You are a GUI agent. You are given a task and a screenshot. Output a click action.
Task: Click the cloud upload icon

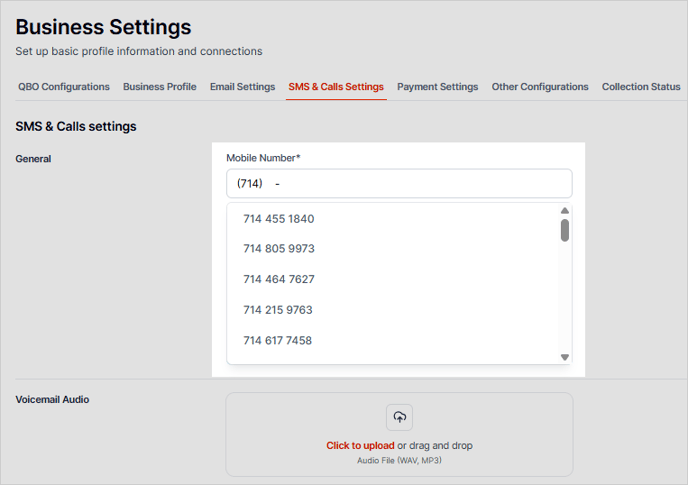coord(399,417)
